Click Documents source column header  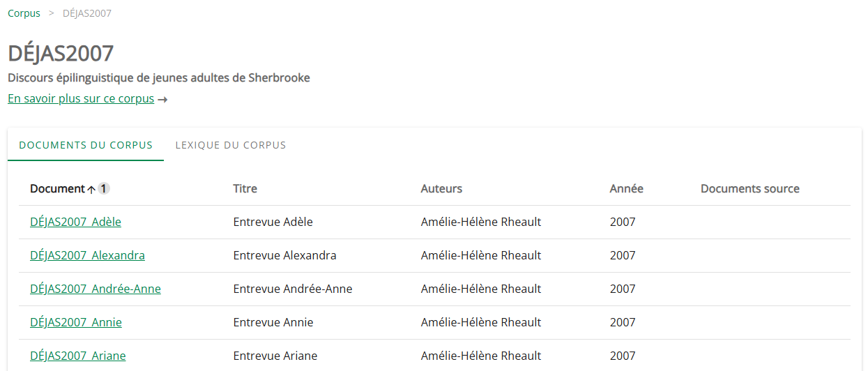(x=749, y=188)
